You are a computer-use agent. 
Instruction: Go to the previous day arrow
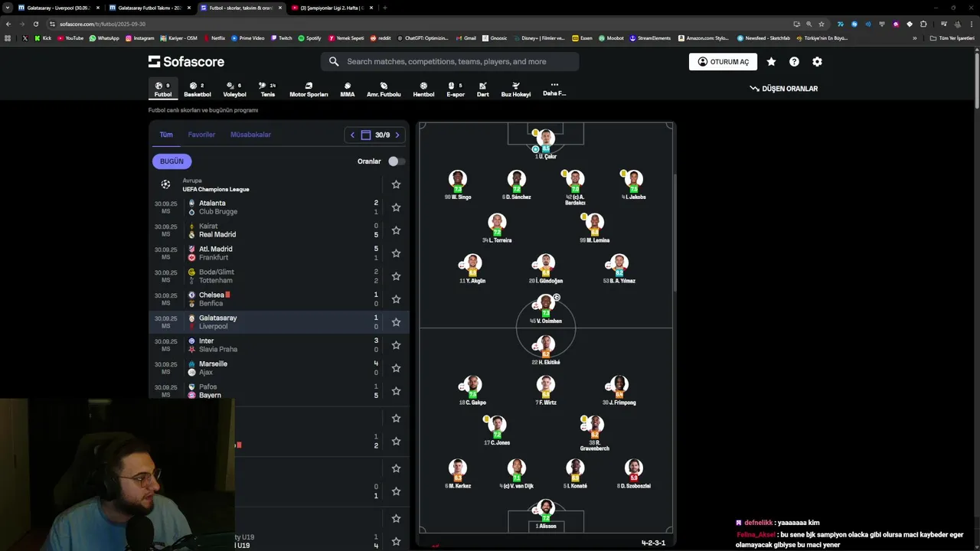tap(352, 135)
